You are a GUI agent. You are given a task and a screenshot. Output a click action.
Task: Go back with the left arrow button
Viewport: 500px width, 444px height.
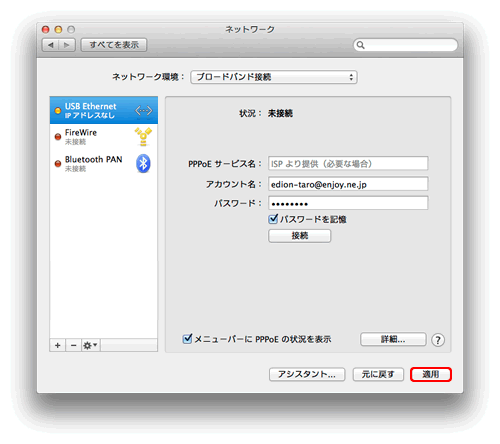50,45
